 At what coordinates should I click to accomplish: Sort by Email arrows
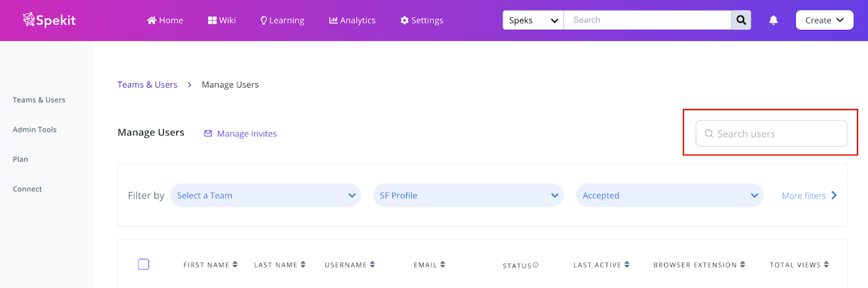click(x=443, y=265)
